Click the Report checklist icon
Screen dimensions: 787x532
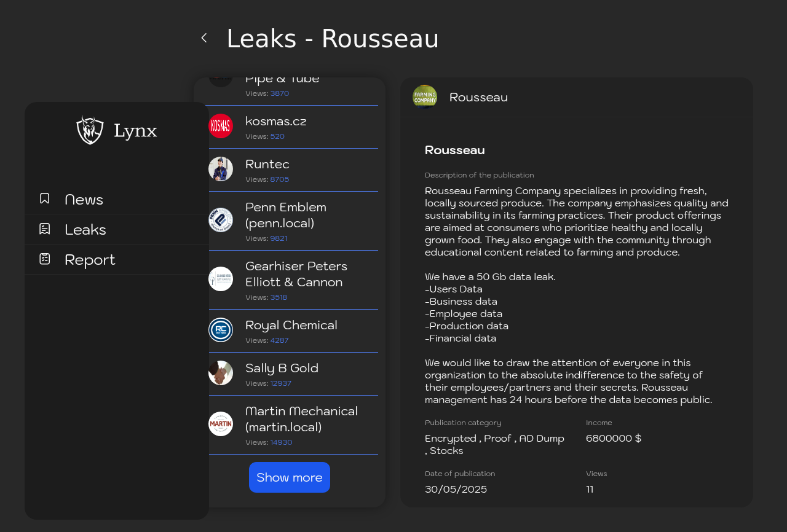pos(44,259)
